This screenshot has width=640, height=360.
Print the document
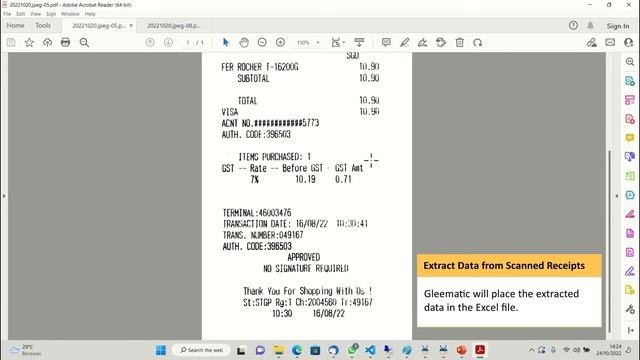pyautogui.click(x=65, y=42)
